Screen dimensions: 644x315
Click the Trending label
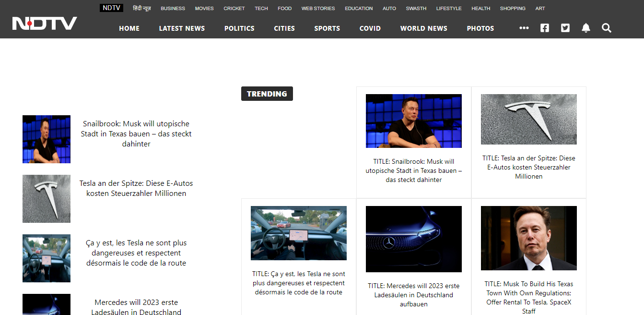267,94
